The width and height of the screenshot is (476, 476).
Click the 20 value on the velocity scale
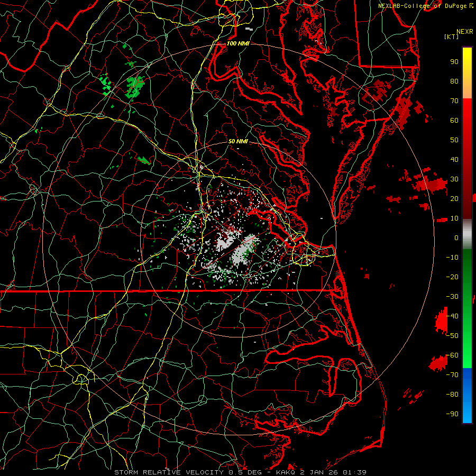454,199
